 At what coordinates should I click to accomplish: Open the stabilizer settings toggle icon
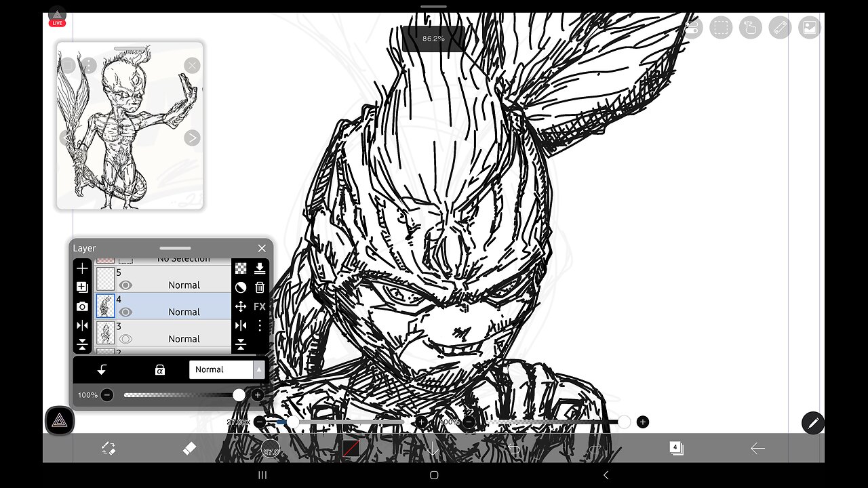click(x=692, y=27)
